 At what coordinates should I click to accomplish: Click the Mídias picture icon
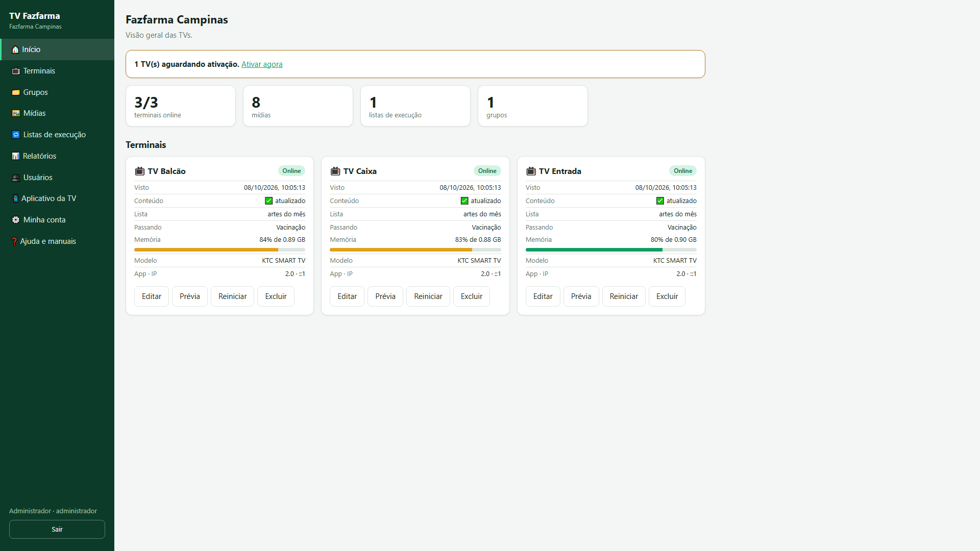click(x=16, y=113)
